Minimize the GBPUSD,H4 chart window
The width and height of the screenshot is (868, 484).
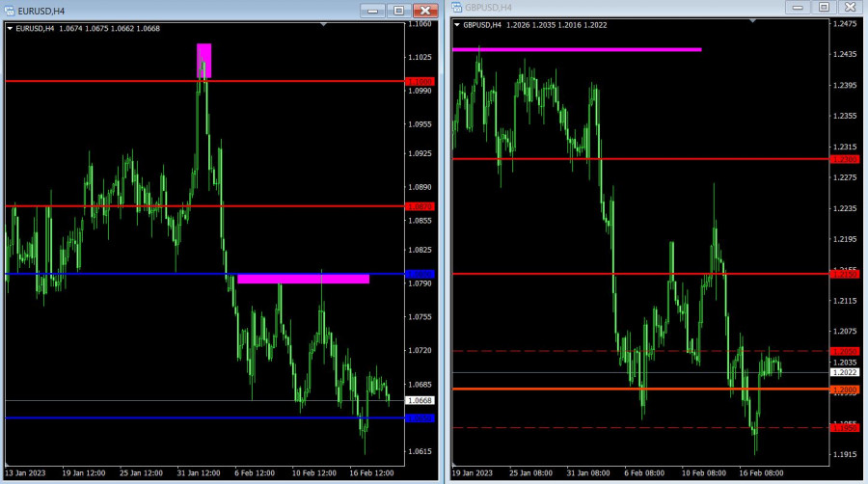pos(797,7)
